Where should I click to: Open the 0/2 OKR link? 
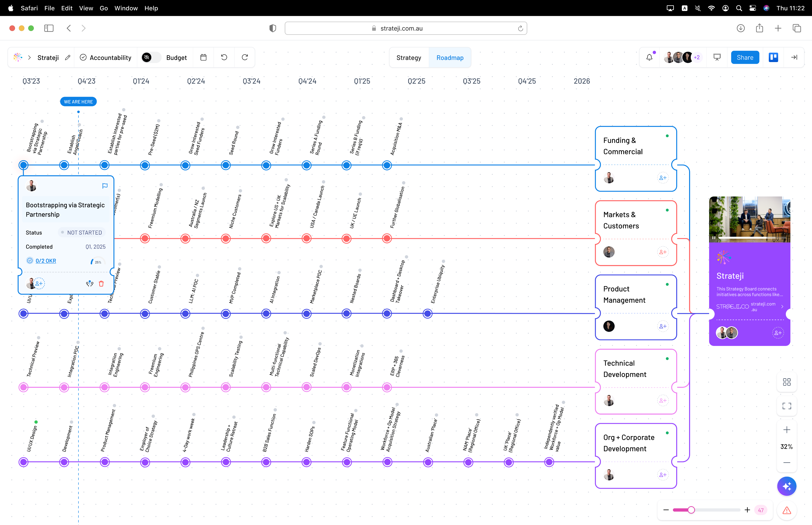[46, 261]
